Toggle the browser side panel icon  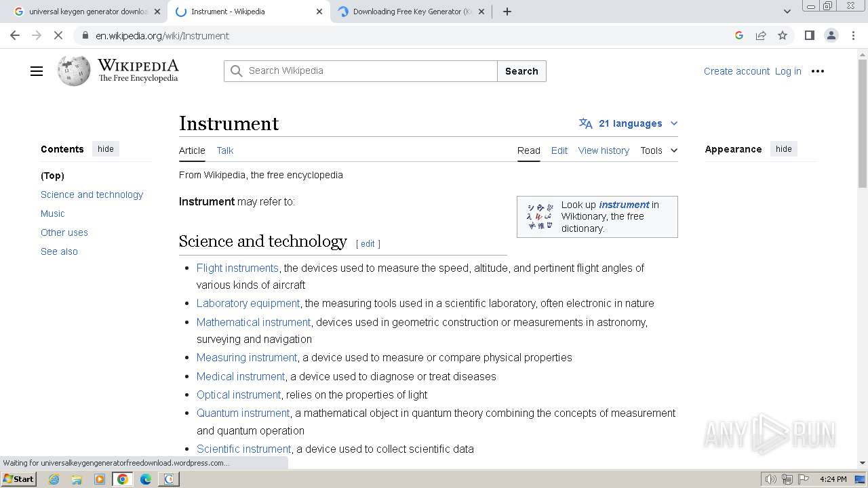pyautogui.click(x=809, y=35)
